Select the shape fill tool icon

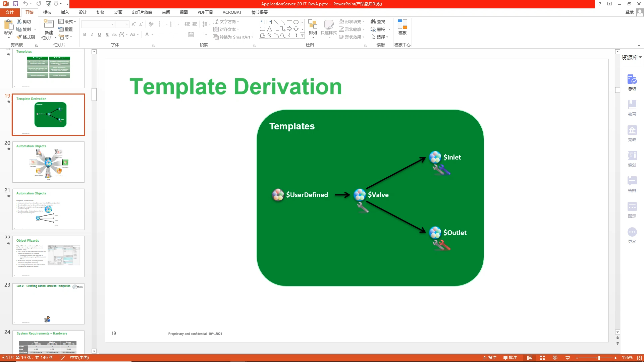tap(343, 22)
